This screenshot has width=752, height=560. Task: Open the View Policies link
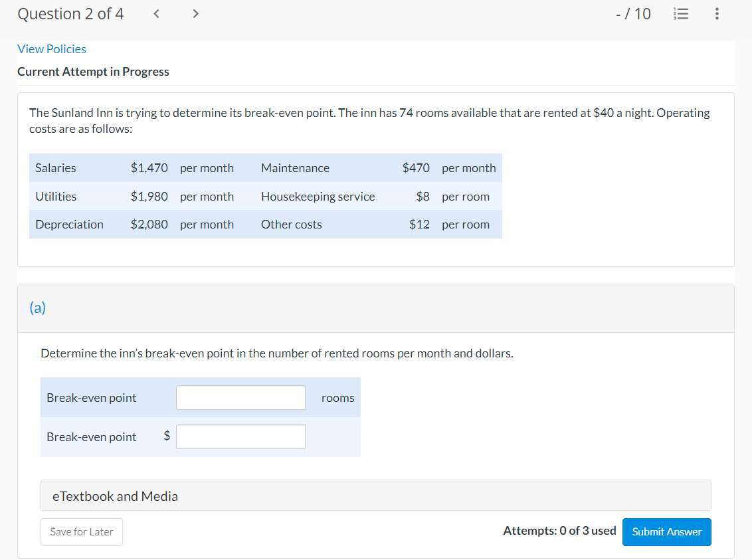click(x=52, y=49)
